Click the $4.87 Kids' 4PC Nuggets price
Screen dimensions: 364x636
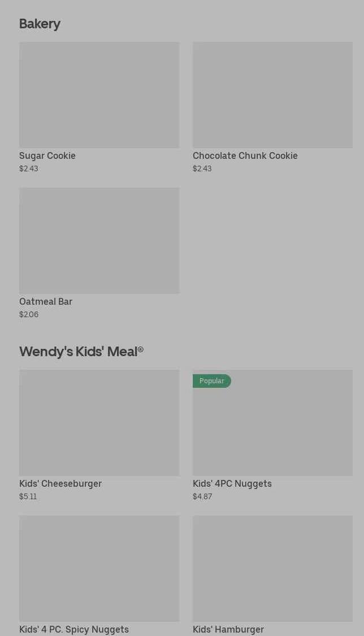tap(202, 496)
